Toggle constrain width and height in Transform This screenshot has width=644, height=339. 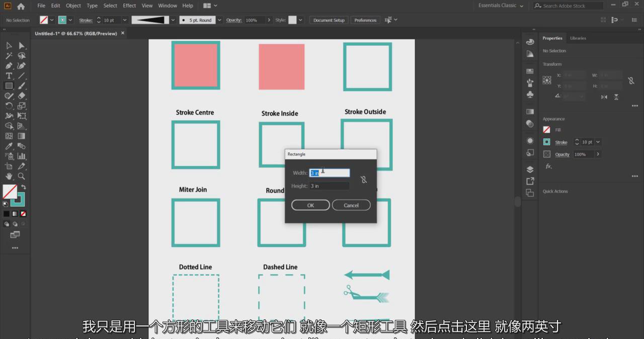(631, 80)
